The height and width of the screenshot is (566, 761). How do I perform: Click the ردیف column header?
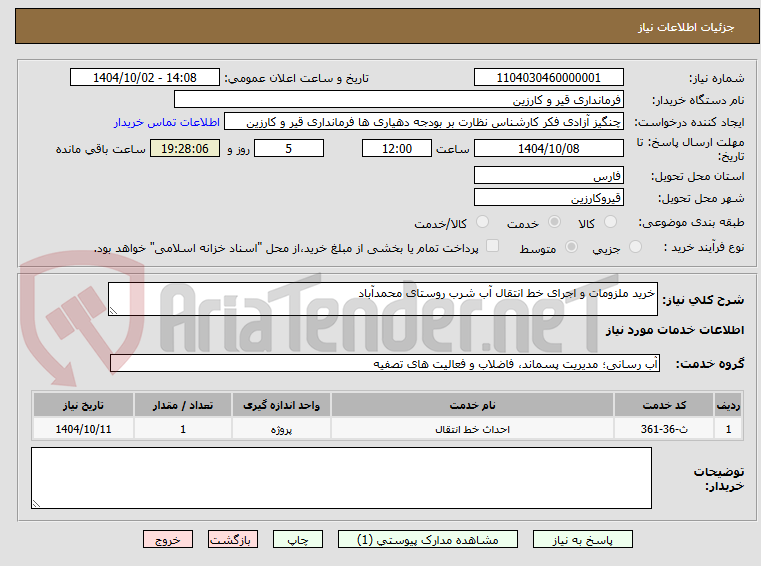pyautogui.click(x=728, y=405)
